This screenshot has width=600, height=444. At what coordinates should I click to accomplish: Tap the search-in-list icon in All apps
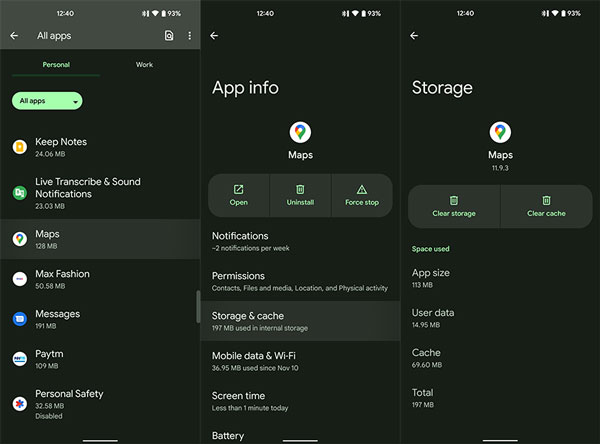(169, 36)
